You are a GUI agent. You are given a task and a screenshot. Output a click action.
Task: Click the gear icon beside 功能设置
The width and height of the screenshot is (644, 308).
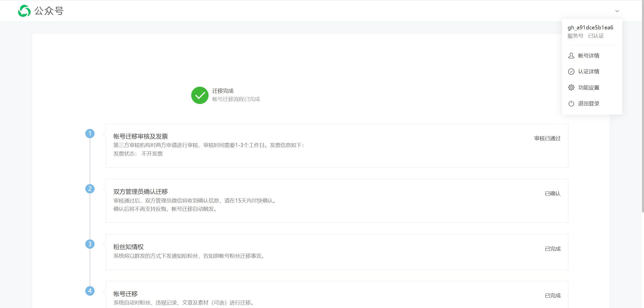pos(571,88)
